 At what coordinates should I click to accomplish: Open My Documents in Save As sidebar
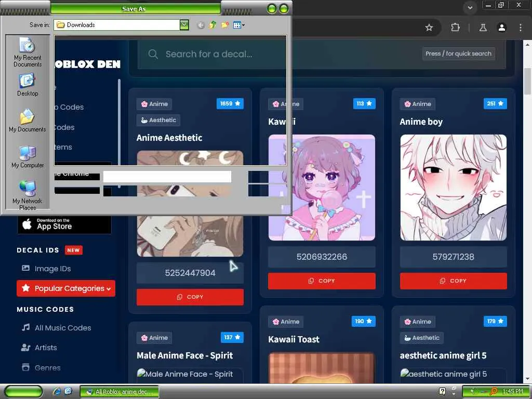click(27, 121)
